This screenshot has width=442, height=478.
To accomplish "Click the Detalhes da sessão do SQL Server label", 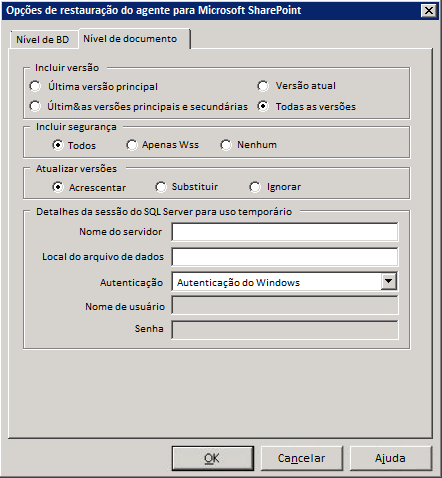I will (164, 212).
